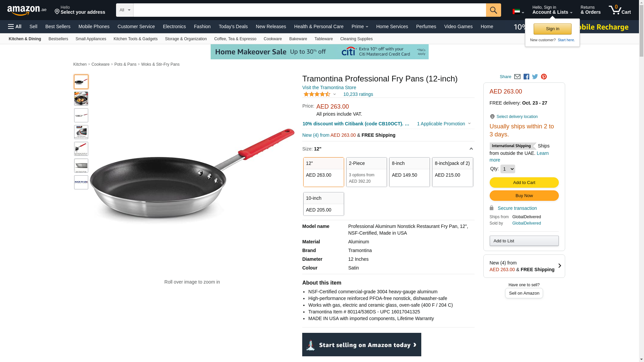The width and height of the screenshot is (644, 362).
Task: Choose the 2-Piece size option
Action: 366,172
